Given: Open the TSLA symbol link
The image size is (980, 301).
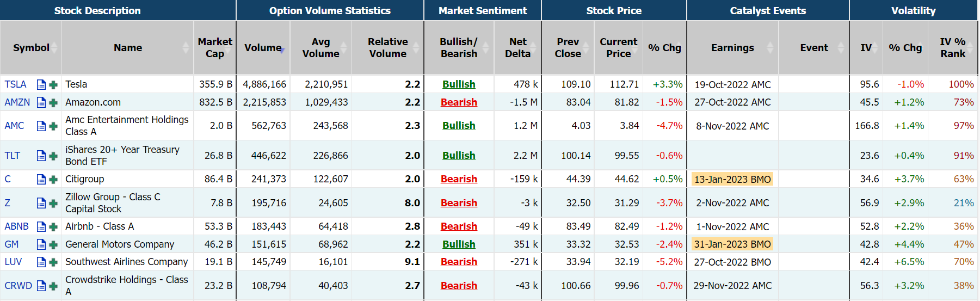Looking at the screenshot, I should pos(15,84).
